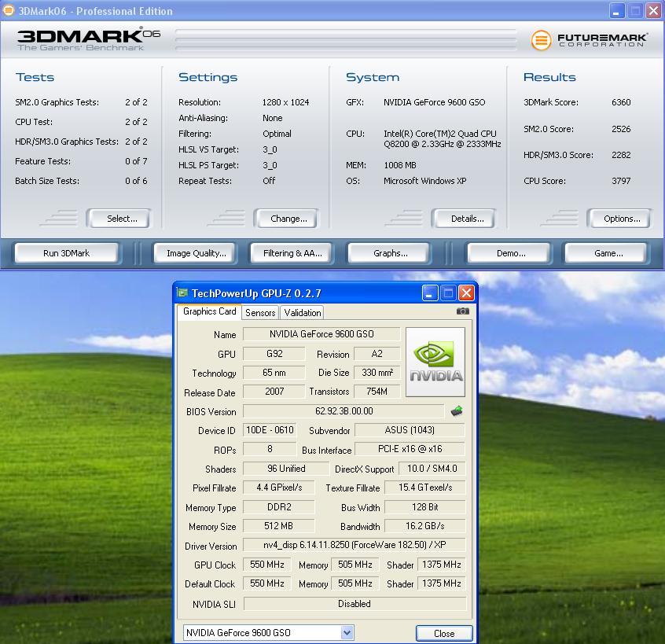Image resolution: width=665 pixels, height=644 pixels.
Task: Launch the Demo... mode
Action: click(x=509, y=253)
